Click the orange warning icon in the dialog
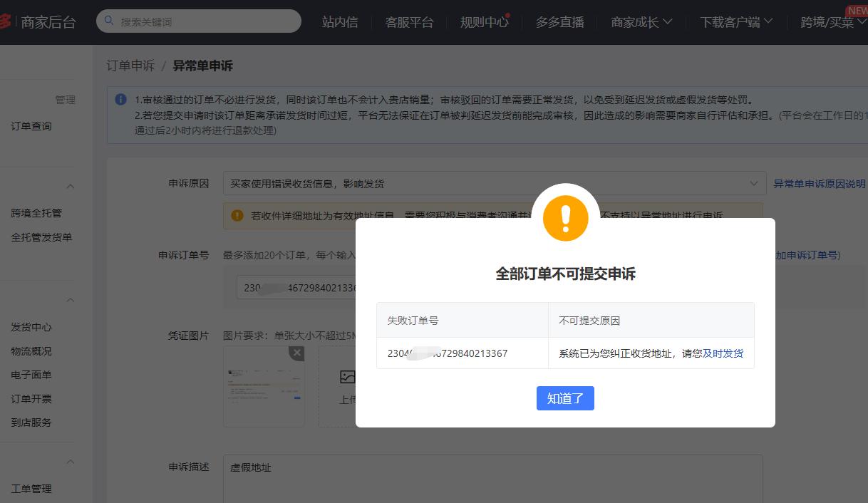Image resolution: width=868 pixels, height=503 pixels. point(565,218)
